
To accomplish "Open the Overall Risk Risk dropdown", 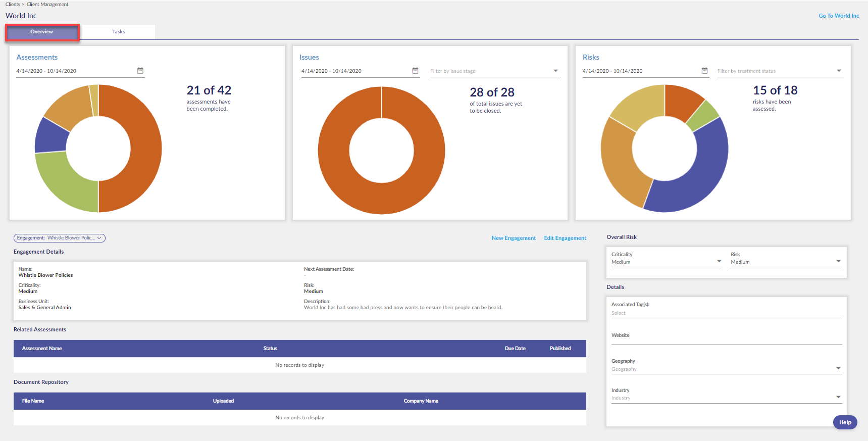I will tap(786, 262).
